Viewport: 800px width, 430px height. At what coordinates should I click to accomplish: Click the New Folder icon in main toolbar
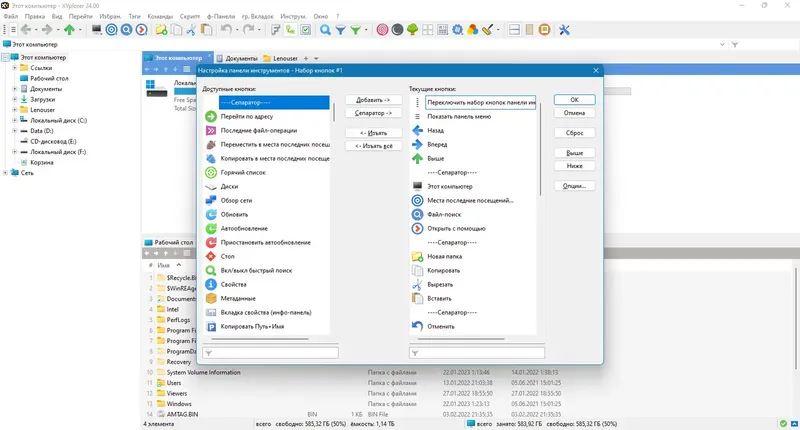161,30
